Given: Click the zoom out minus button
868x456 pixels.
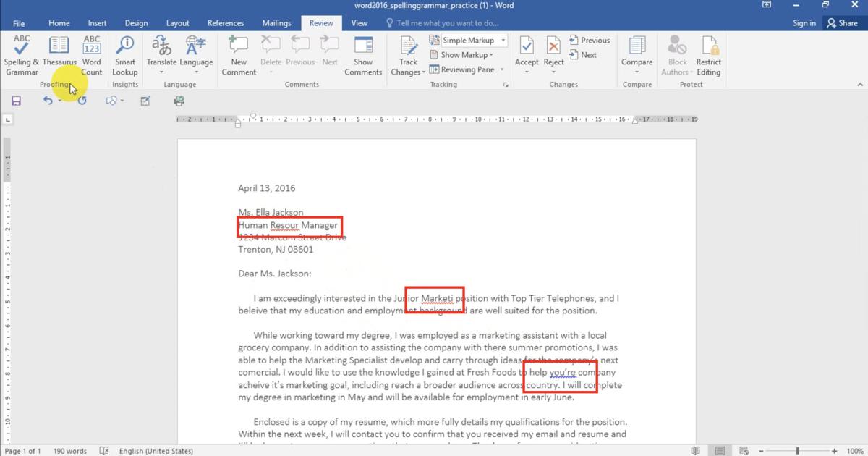Looking at the screenshot, I should (762, 451).
